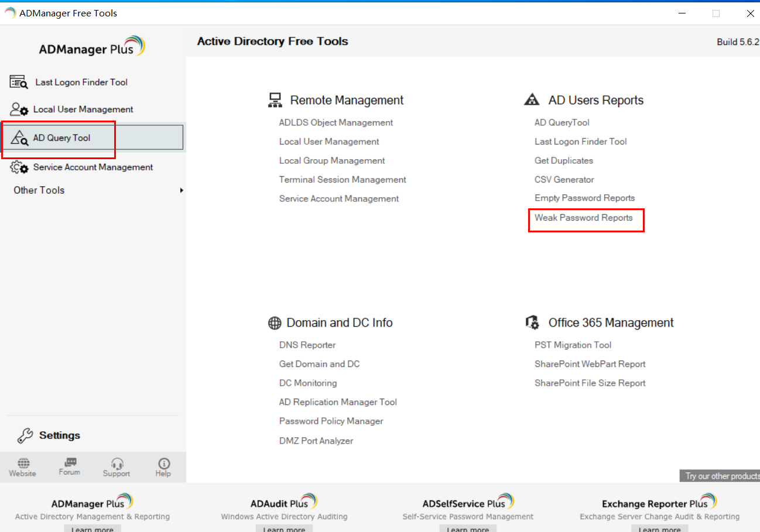The width and height of the screenshot is (760, 532).
Task: Open the Website globe icon
Action: [23, 463]
